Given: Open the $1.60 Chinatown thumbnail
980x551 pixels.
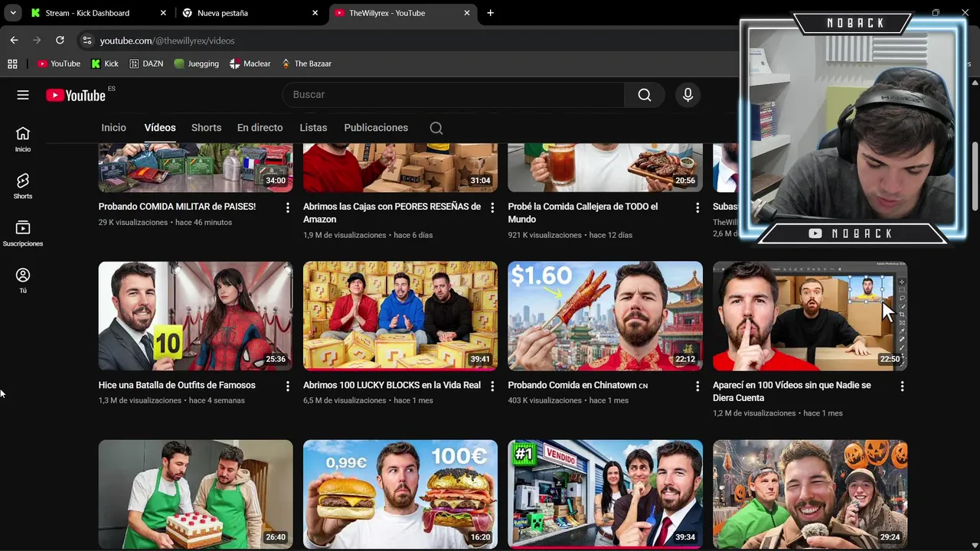Looking at the screenshot, I should 605,316.
